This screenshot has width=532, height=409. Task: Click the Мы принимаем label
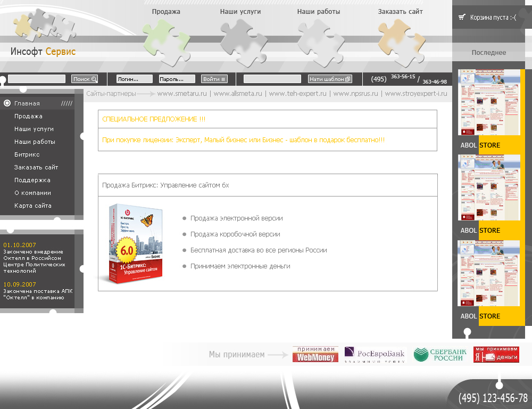coord(237,354)
